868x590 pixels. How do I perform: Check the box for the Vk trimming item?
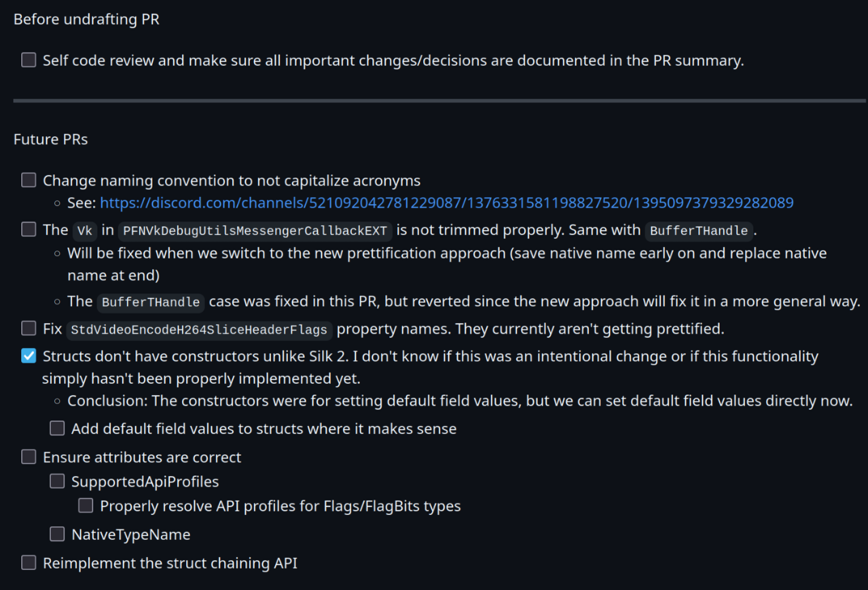[x=28, y=229]
